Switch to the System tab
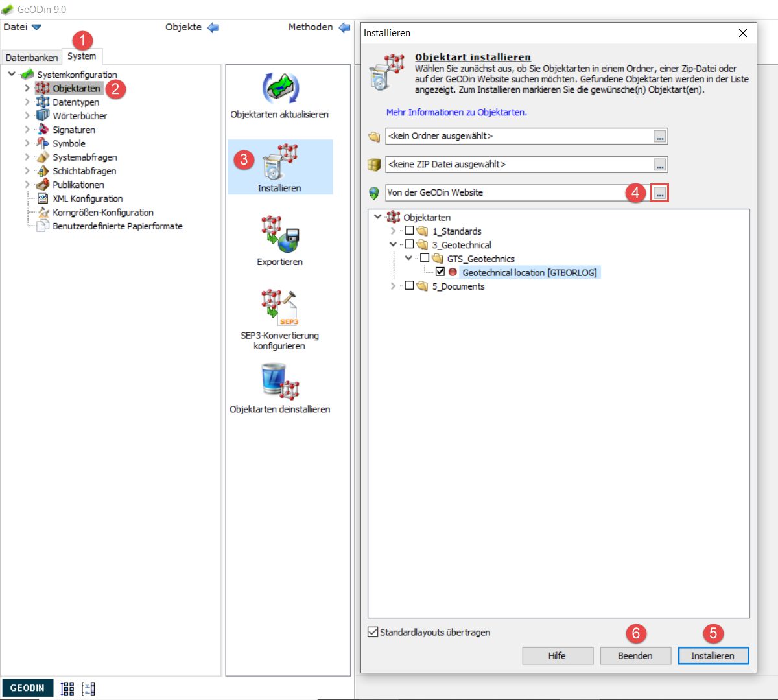 (x=82, y=56)
